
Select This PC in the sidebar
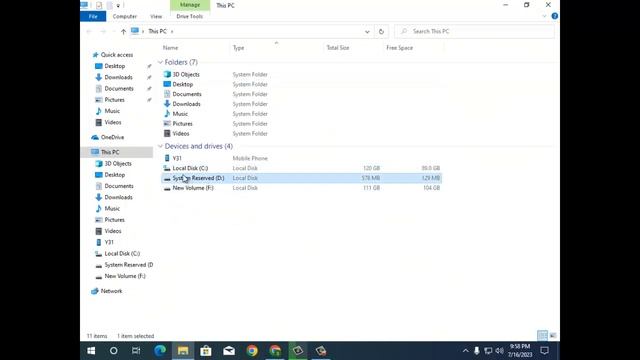pyautogui.click(x=110, y=152)
